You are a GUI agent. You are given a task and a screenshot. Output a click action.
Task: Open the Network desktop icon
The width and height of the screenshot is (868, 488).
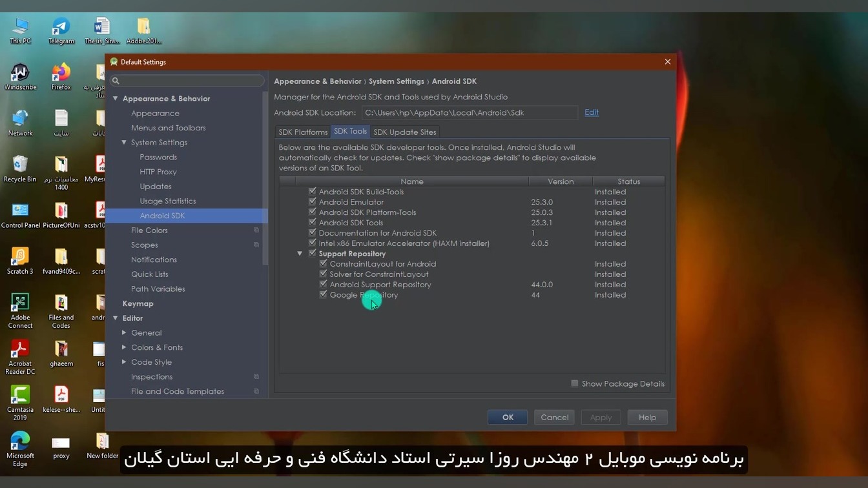tap(20, 123)
